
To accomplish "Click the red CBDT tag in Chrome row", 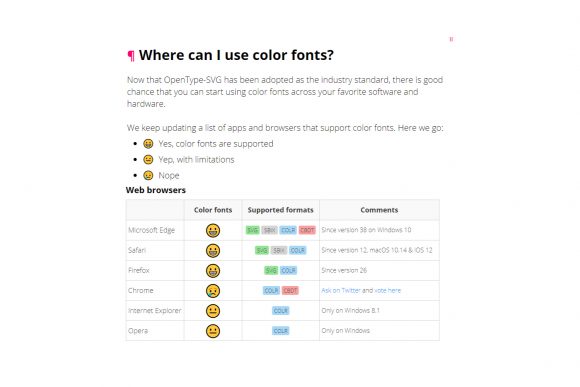I will 290,290.
